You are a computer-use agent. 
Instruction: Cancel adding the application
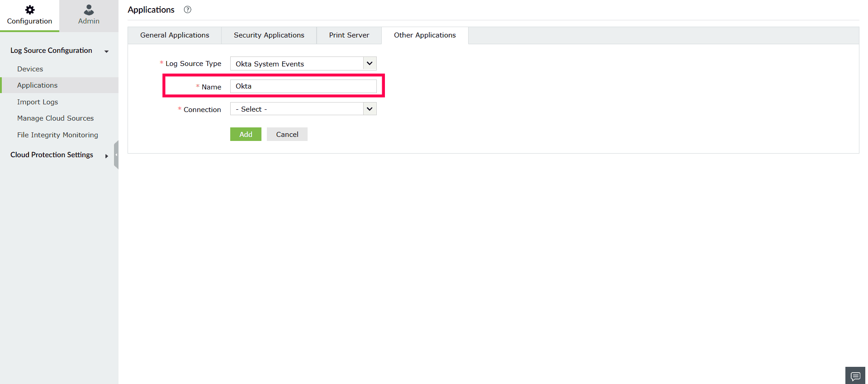[287, 134]
